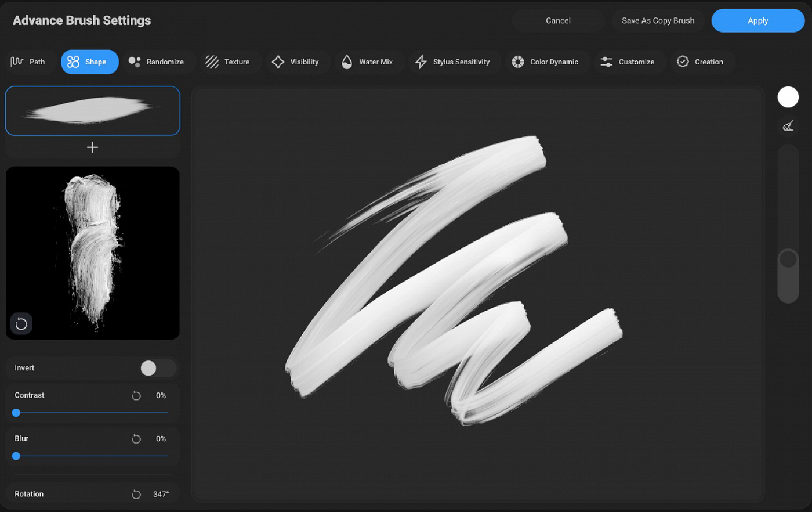Toggle the Invert switch
The image size is (812, 512).
(158, 368)
